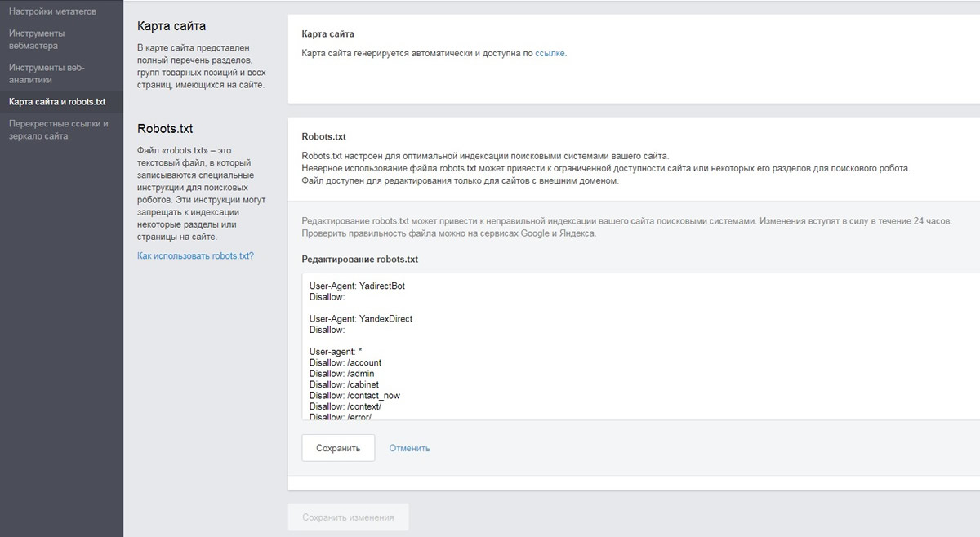This screenshot has width=980, height=537.
Task: Open the "Настройки метатегов" section
Action: click(x=51, y=11)
